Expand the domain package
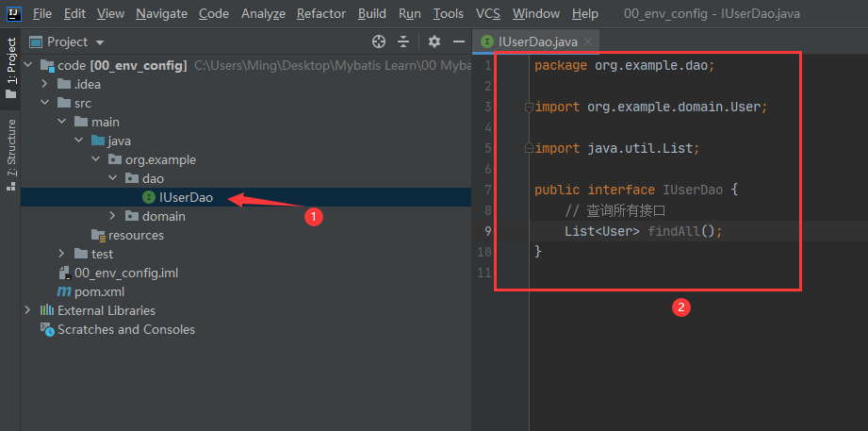This screenshot has width=868, height=431. click(113, 216)
